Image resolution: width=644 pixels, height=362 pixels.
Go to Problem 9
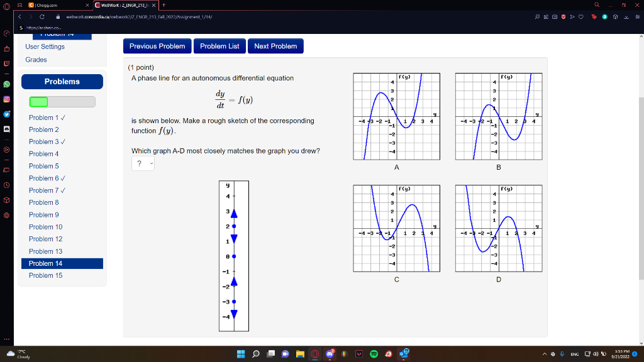[43, 215]
